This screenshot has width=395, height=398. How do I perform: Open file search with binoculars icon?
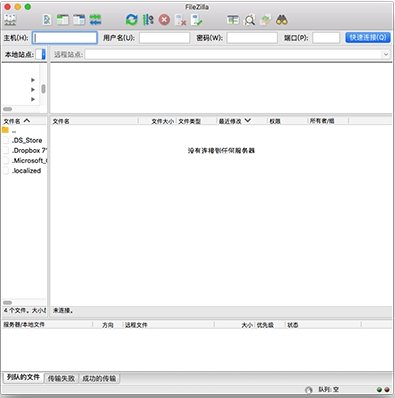pos(282,20)
